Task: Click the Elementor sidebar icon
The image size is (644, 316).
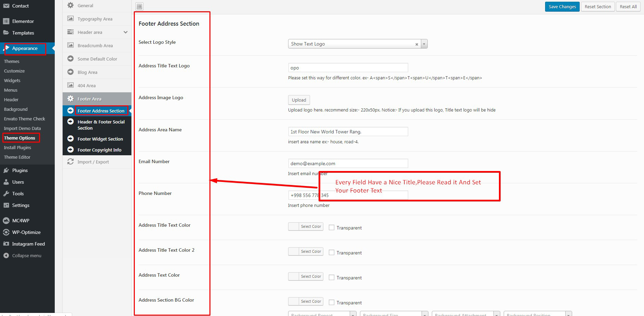Action: 6,21
